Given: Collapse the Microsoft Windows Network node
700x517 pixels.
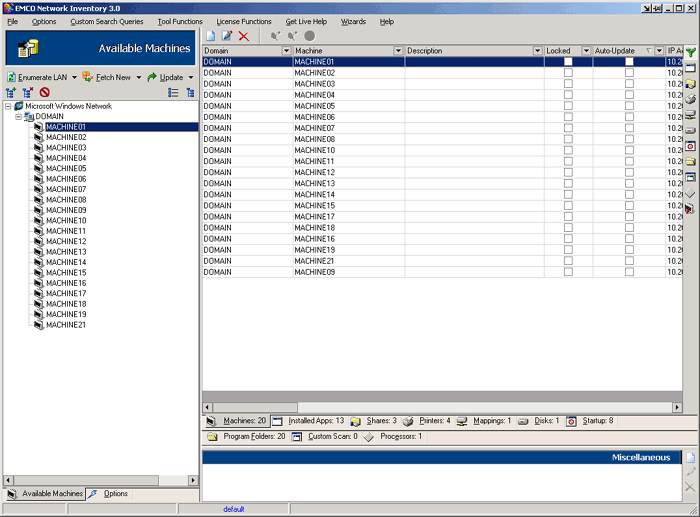Looking at the screenshot, I should [8, 106].
